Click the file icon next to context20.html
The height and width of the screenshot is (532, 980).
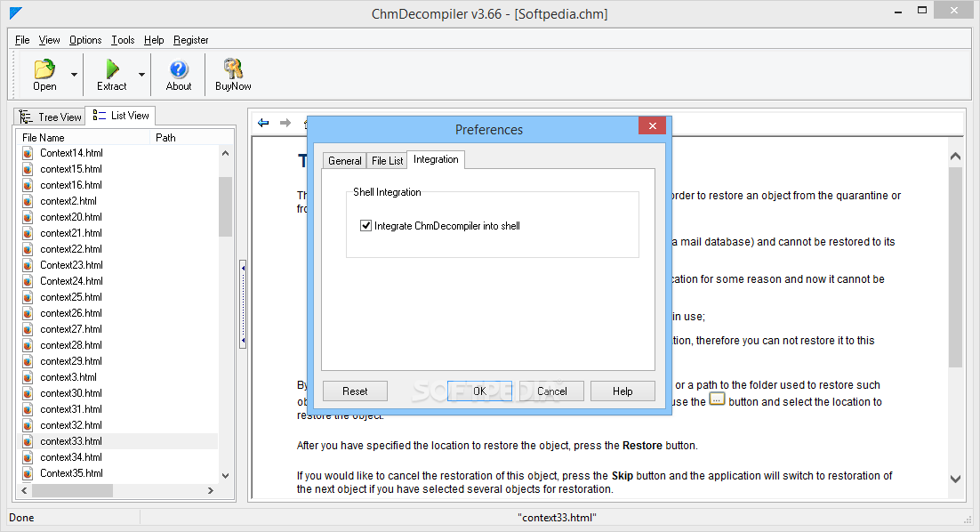pyautogui.click(x=28, y=218)
